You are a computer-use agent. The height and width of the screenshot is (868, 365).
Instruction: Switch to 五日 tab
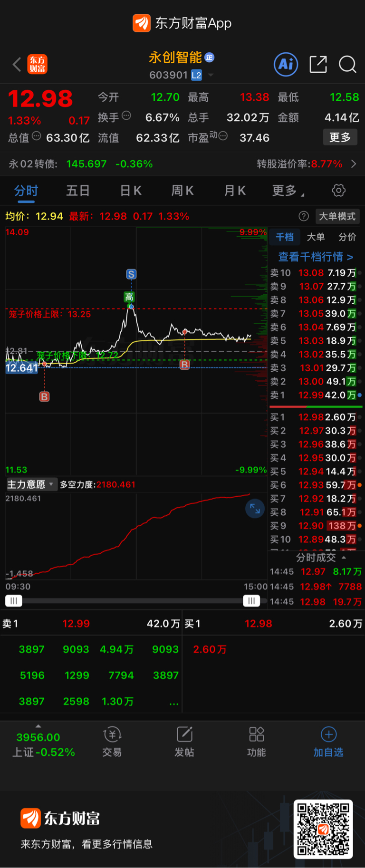[78, 191]
